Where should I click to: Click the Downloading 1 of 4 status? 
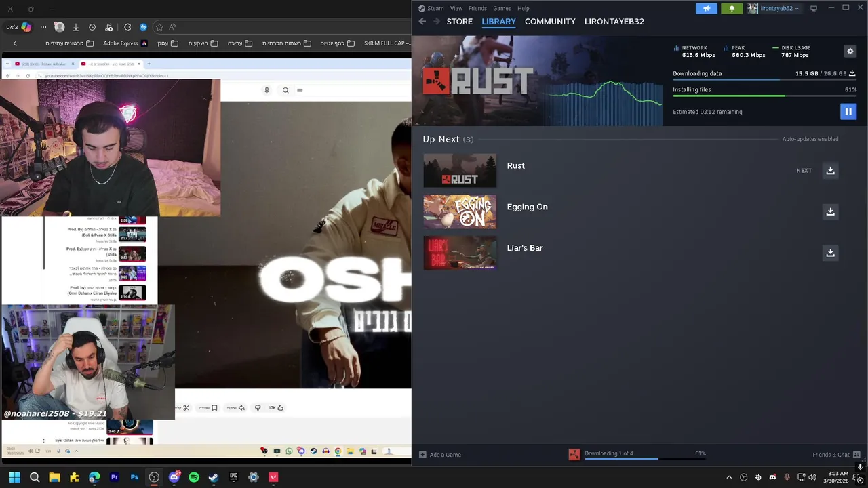click(x=609, y=453)
